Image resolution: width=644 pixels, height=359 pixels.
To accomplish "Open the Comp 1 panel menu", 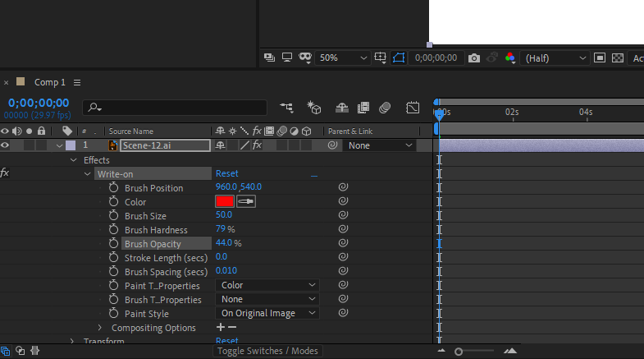I will point(77,82).
